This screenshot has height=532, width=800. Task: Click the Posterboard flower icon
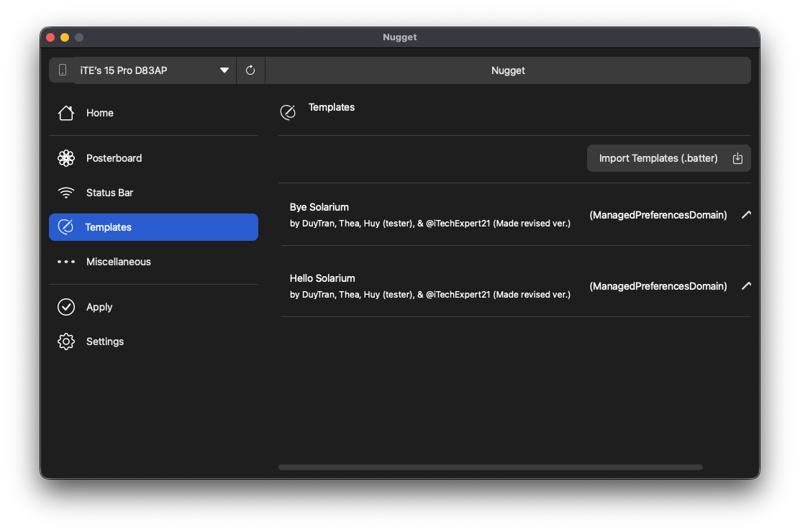[x=65, y=158]
